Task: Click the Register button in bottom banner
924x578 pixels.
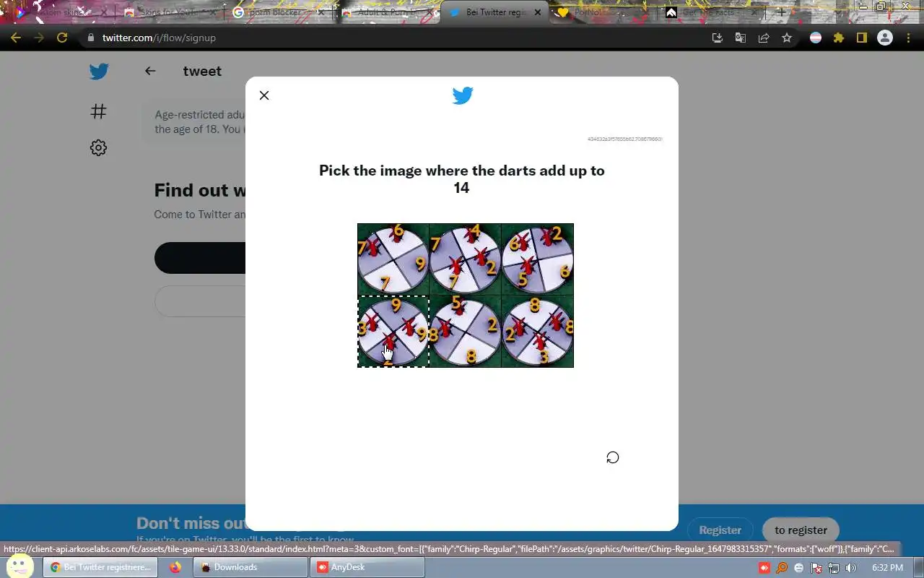Action: pyautogui.click(x=720, y=530)
